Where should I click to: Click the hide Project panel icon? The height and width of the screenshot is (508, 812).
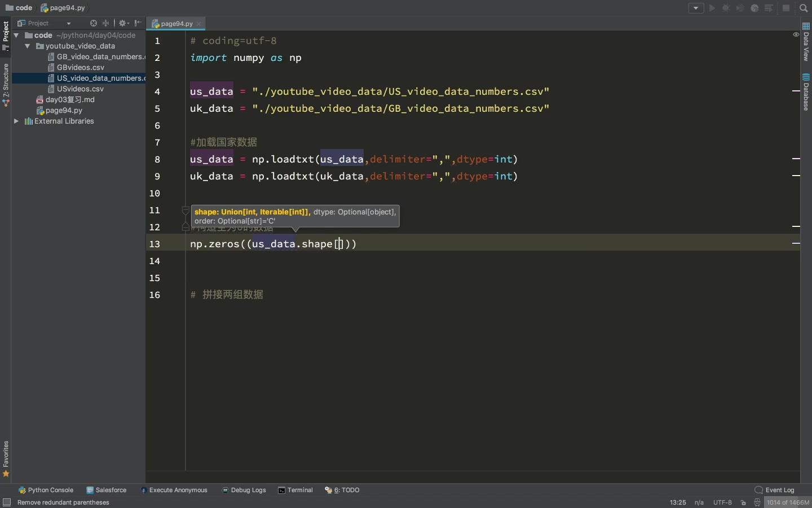138,23
